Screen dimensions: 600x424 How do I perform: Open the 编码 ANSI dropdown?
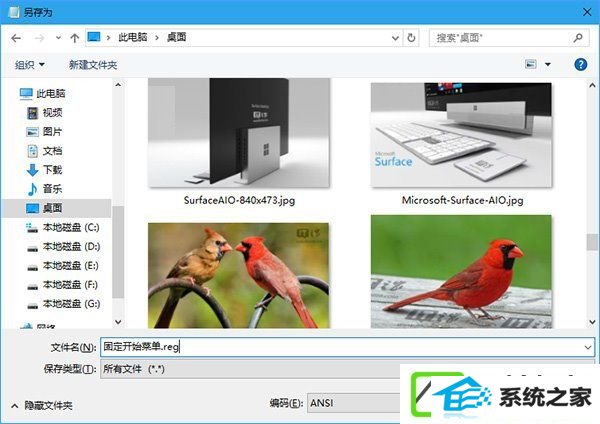point(354,403)
